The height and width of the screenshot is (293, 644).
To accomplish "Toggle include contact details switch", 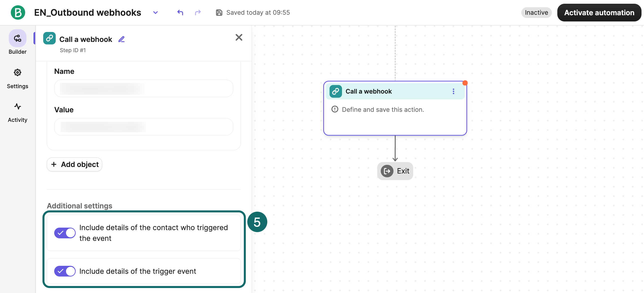I will click(x=65, y=233).
